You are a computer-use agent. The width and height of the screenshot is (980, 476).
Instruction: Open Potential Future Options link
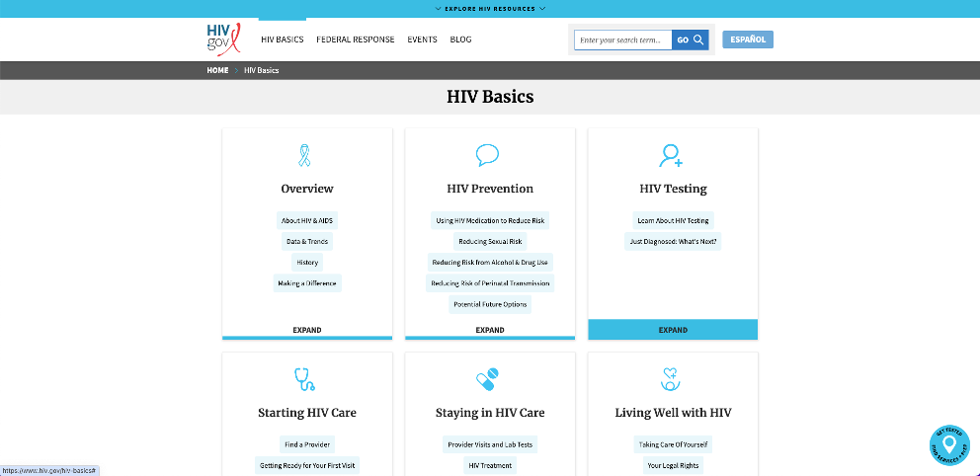[x=490, y=304]
